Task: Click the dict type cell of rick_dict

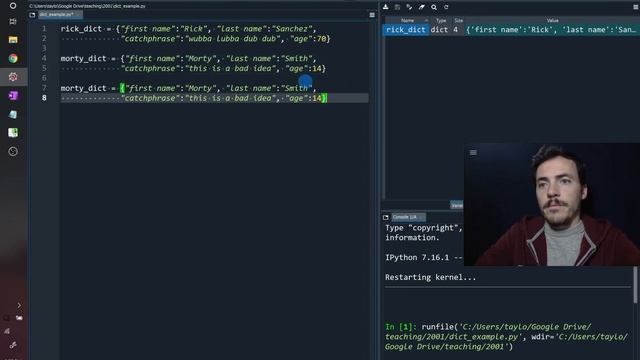Action: [x=439, y=30]
